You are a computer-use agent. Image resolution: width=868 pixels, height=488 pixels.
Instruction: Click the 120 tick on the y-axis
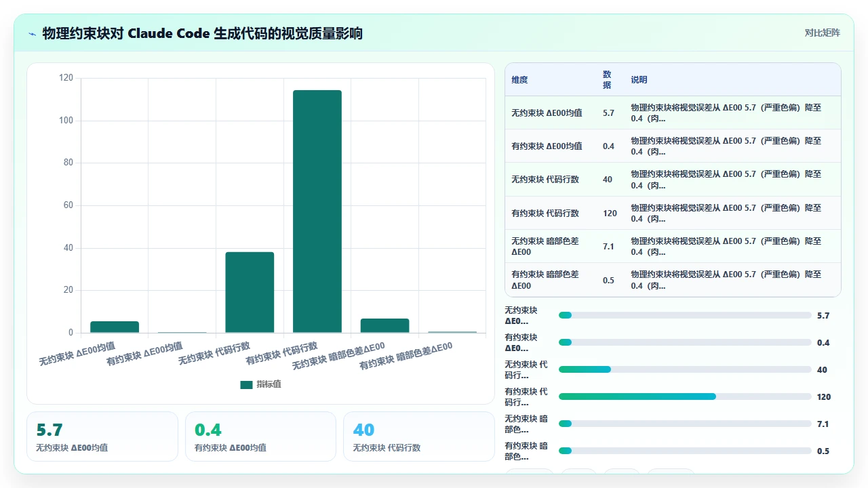66,78
